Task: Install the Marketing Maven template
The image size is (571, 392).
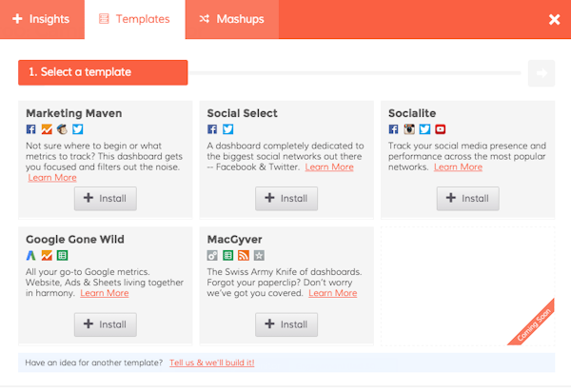Action: tap(106, 198)
